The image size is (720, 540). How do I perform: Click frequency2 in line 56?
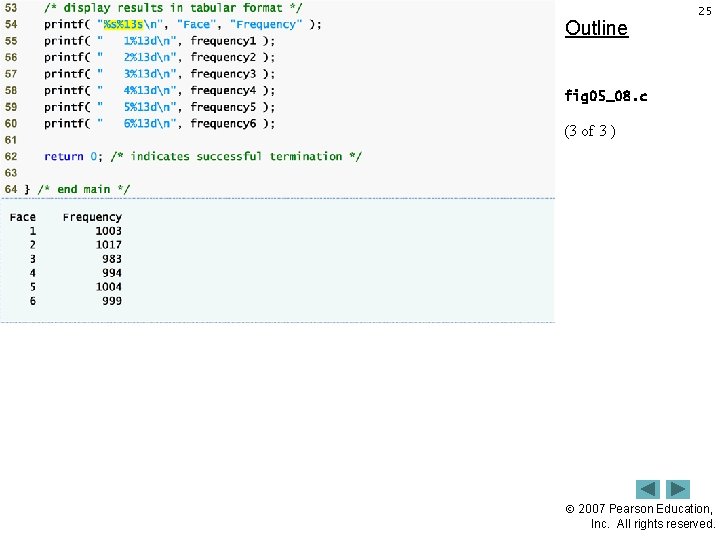pos(223,57)
